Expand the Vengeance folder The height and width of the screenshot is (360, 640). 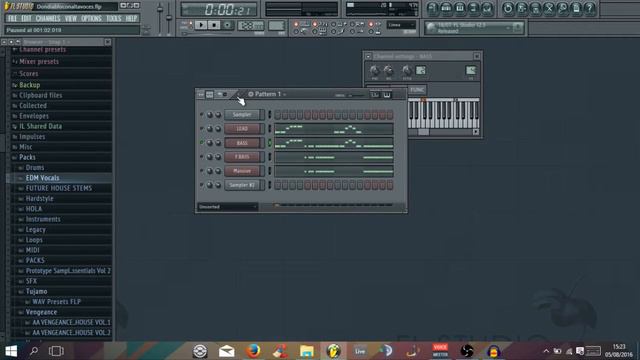pyautogui.click(x=41, y=312)
